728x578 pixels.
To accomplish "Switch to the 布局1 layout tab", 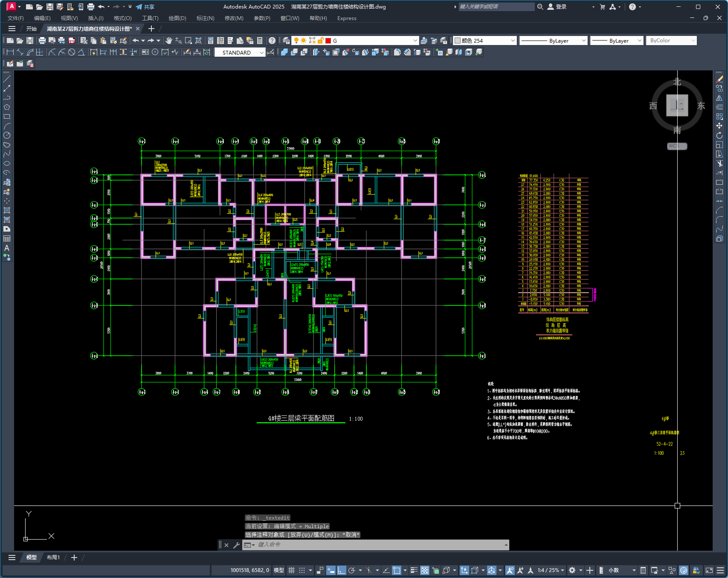I will pyautogui.click(x=53, y=558).
